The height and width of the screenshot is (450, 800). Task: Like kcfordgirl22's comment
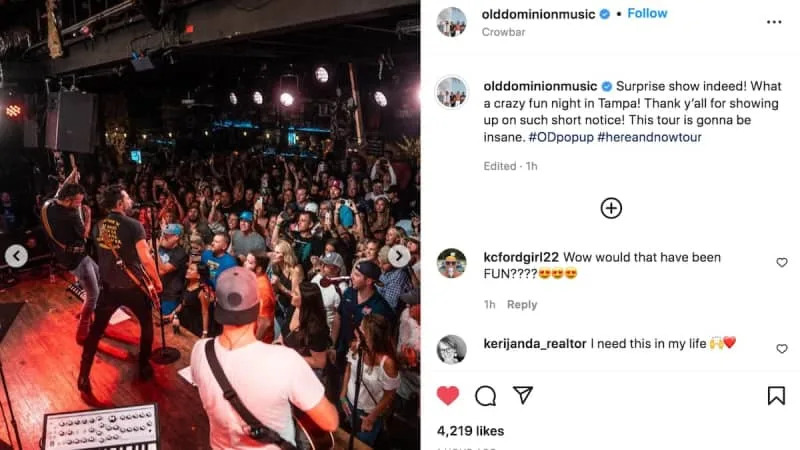tap(782, 262)
